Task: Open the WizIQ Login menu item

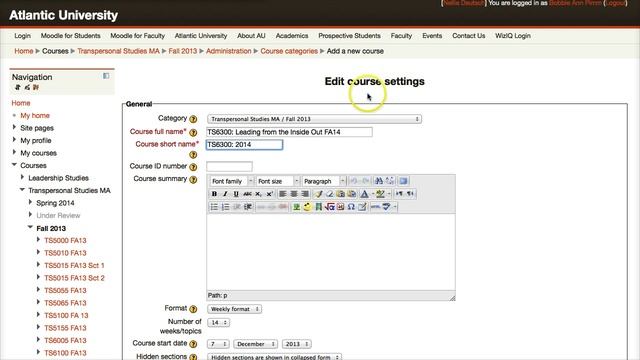Action: click(x=513, y=36)
